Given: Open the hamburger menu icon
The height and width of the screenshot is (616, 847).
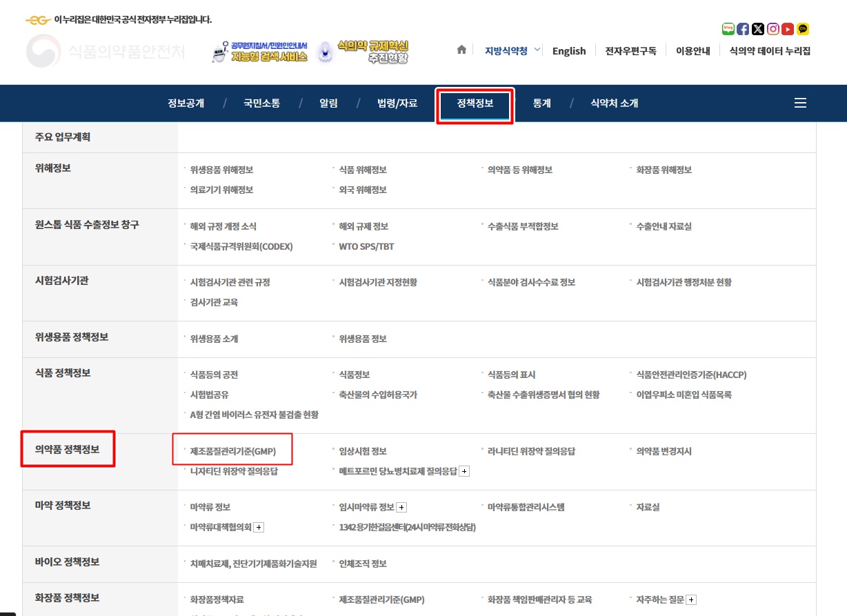Looking at the screenshot, I should (800, 103).
